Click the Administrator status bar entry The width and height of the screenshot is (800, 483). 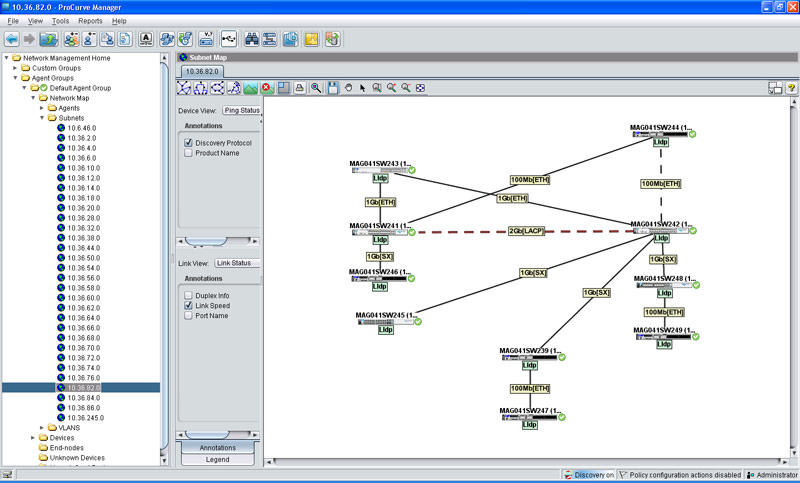[x=772, y=475]
